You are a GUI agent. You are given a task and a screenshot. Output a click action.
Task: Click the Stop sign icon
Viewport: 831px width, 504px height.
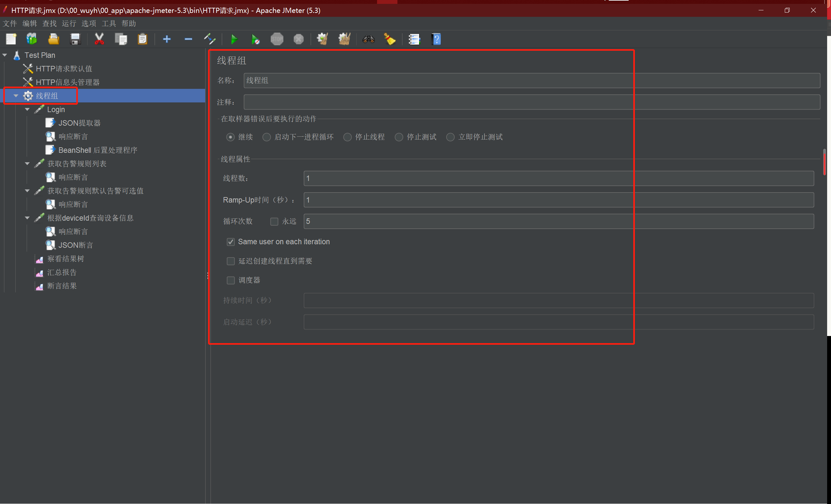(277, 39)
